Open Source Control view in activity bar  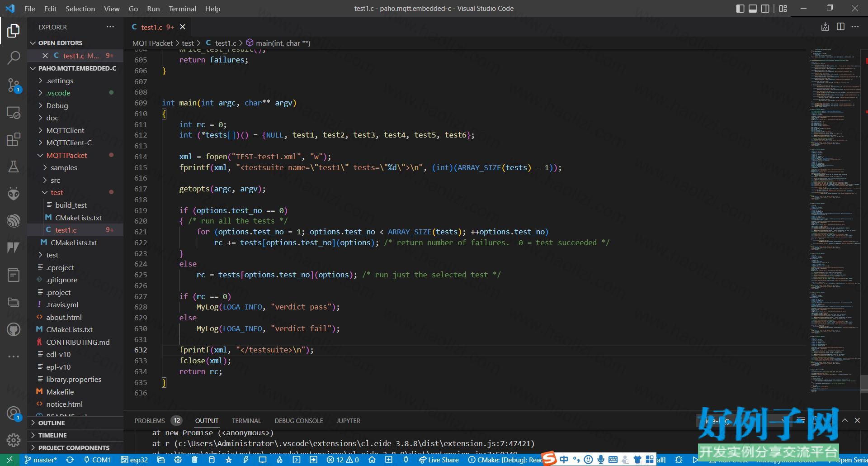[x=14, y=85]
